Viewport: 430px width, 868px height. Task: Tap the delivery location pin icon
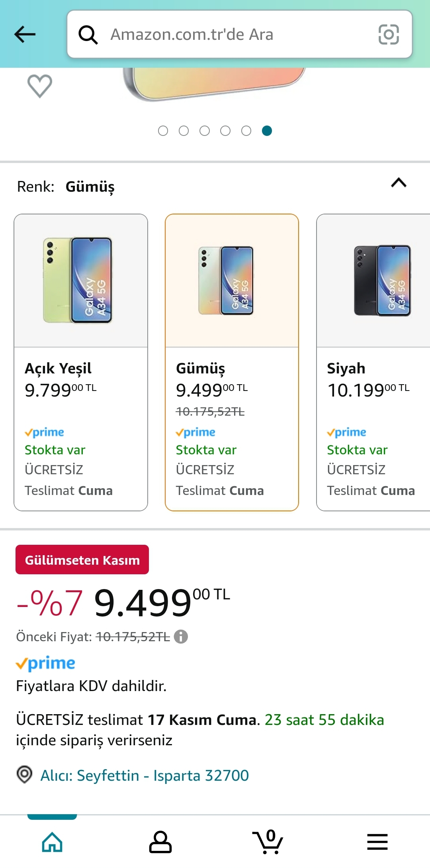[24, 774]
